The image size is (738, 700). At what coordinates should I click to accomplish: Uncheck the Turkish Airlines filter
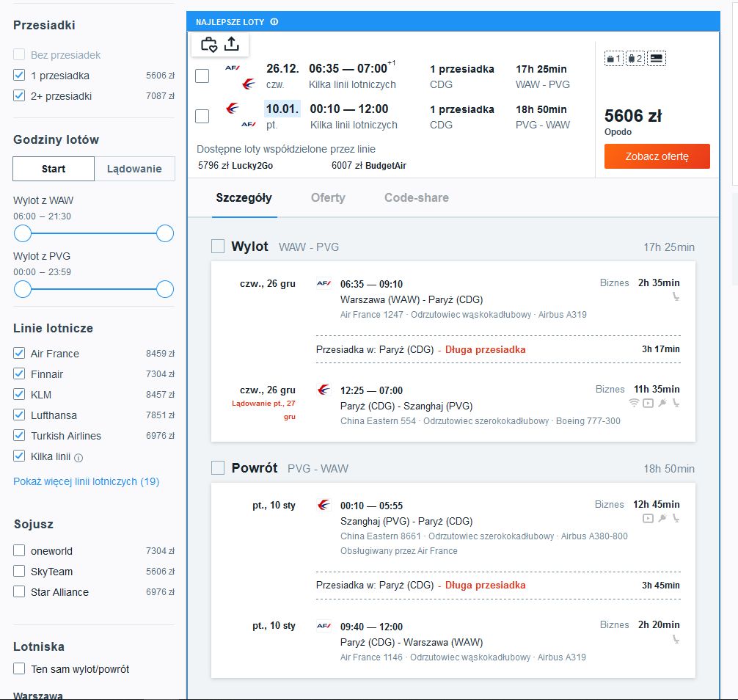pos(19,435)
